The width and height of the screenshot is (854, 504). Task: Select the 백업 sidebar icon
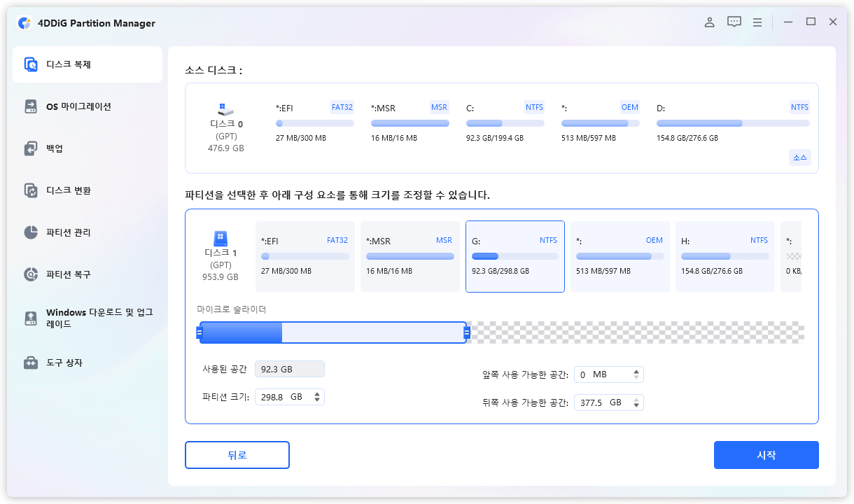tap(31, 148)
